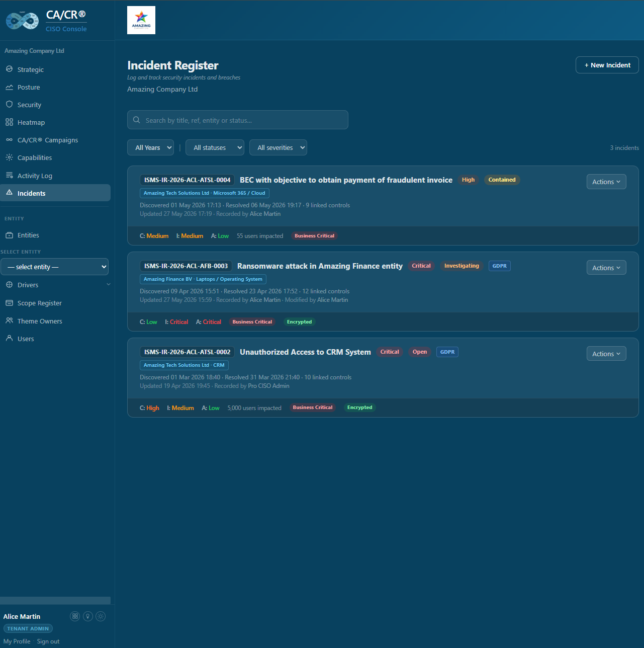Click the High severity badge
The width and height of the screenshot is (644, 648).
tap(468, 180)
